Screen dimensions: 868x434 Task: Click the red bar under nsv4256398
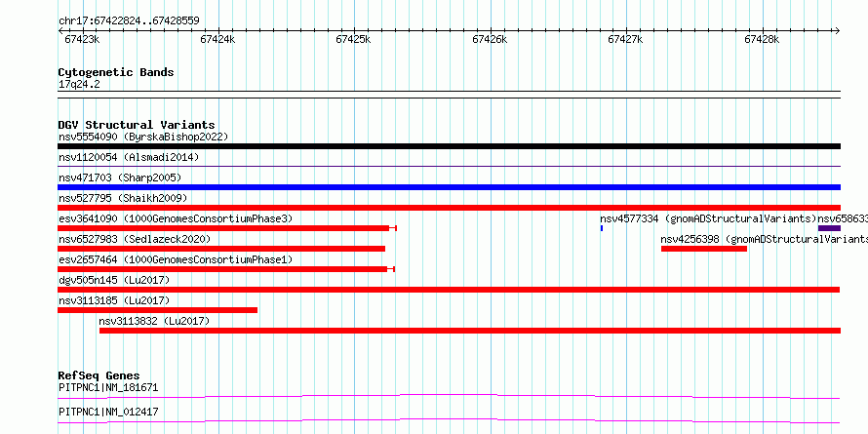pyautogui.click(x=703, y=249)
